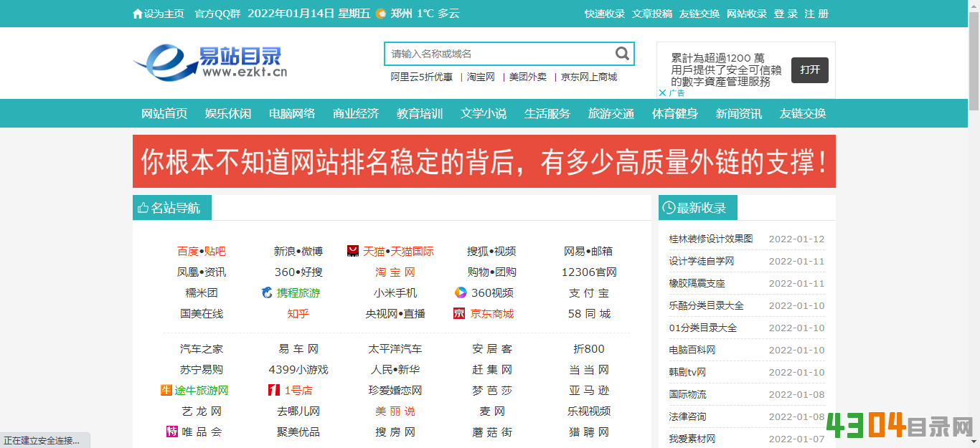Open the 猎聘网 link

coord(589,432)
